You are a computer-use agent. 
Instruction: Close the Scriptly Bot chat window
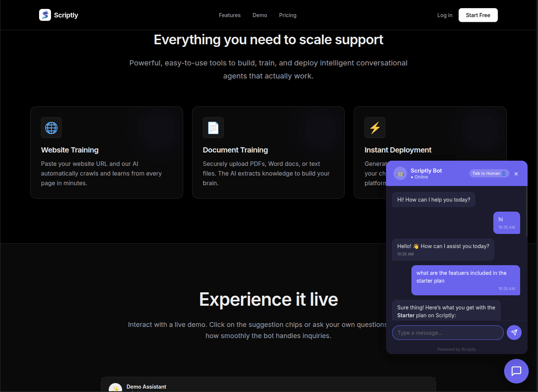516,174
